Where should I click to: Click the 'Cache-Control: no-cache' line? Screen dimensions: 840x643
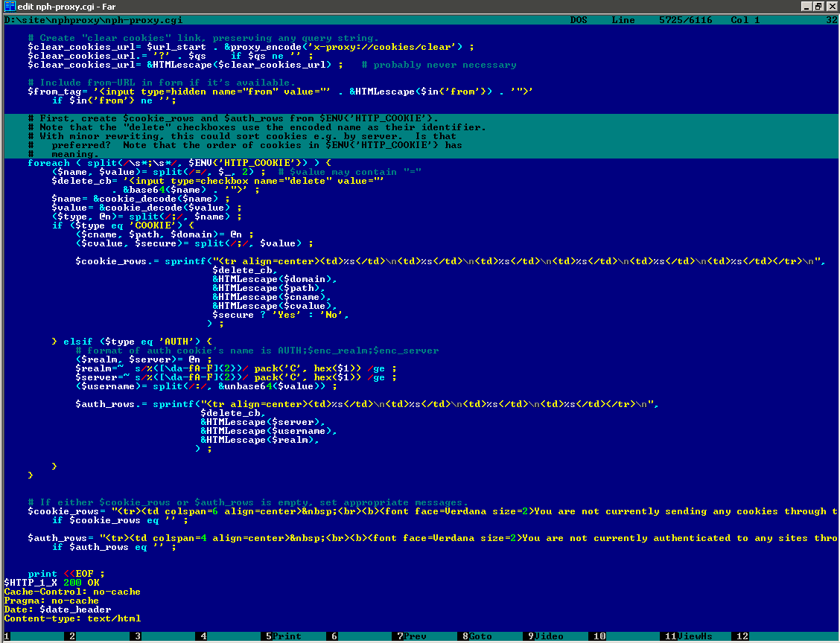(71, 592)
